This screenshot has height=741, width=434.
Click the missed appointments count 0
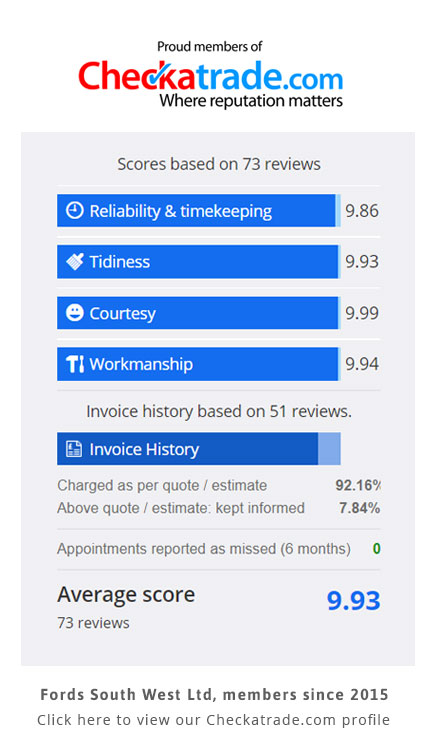tap(376, 549)
